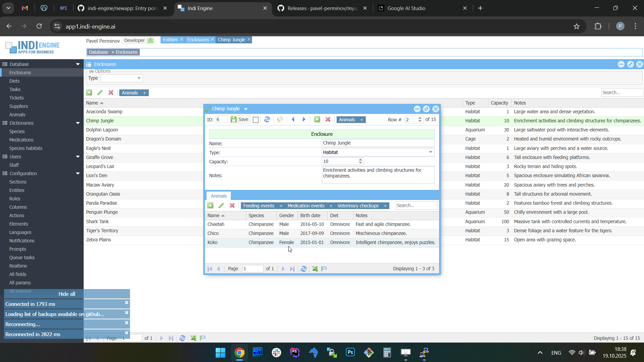Open the Type filter dropdown in Options
The image size is (644, 362).
(139, 78)
